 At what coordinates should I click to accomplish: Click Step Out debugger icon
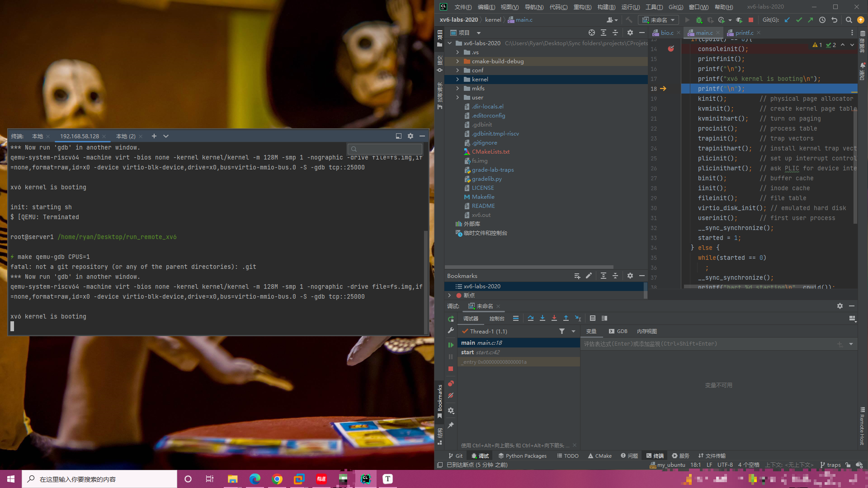(x=566, y=319)
